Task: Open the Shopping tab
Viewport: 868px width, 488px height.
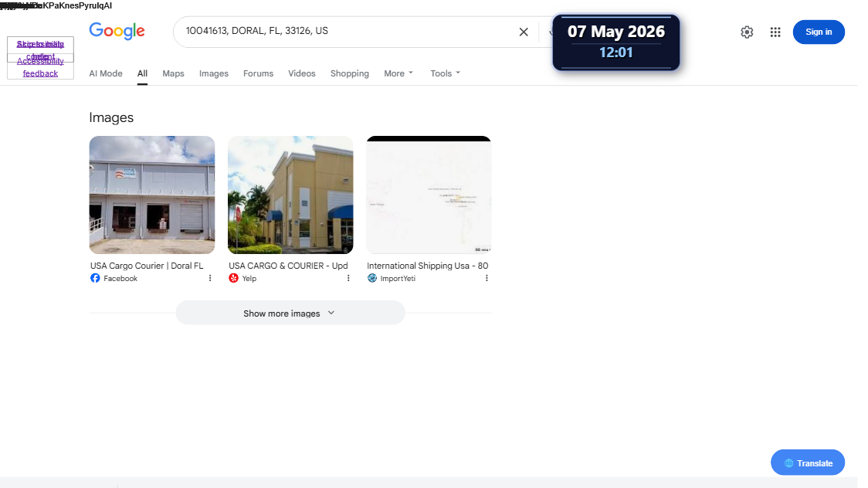Action: (349, 73)
